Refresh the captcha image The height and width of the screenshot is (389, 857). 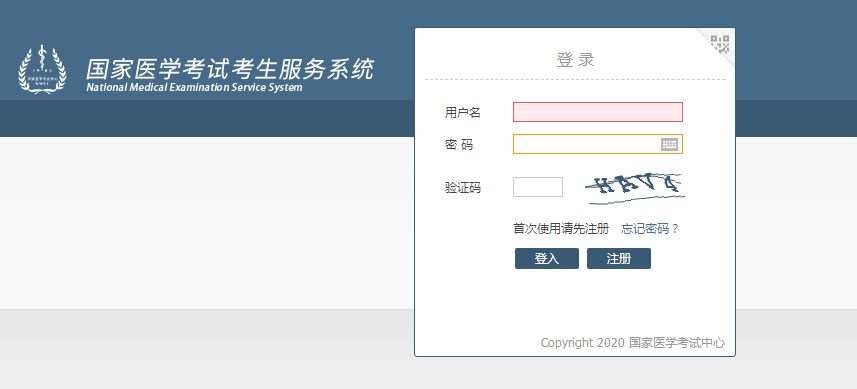(x=635, y=188)
